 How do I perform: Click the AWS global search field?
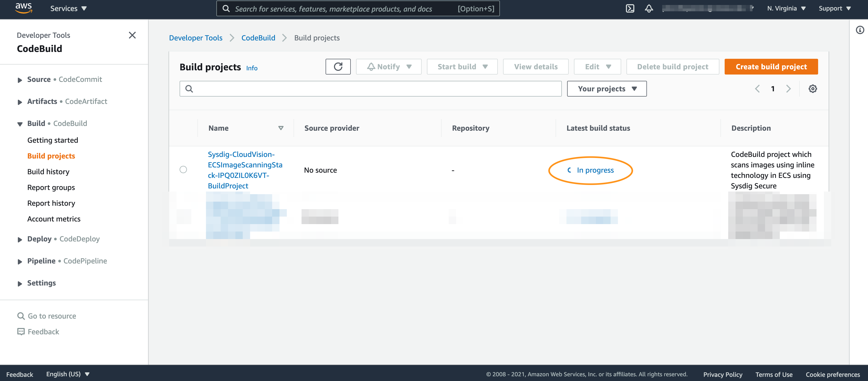coord(358,9)
